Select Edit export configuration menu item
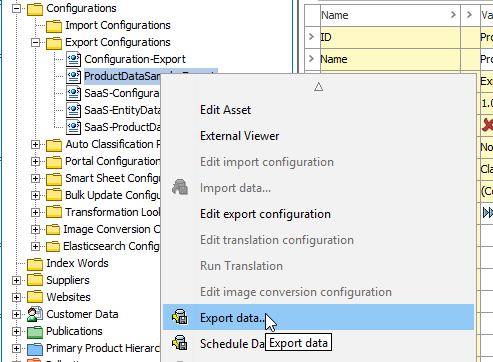Image resolution: width=493 pixels, height=362 pixels. pos(265,214)
